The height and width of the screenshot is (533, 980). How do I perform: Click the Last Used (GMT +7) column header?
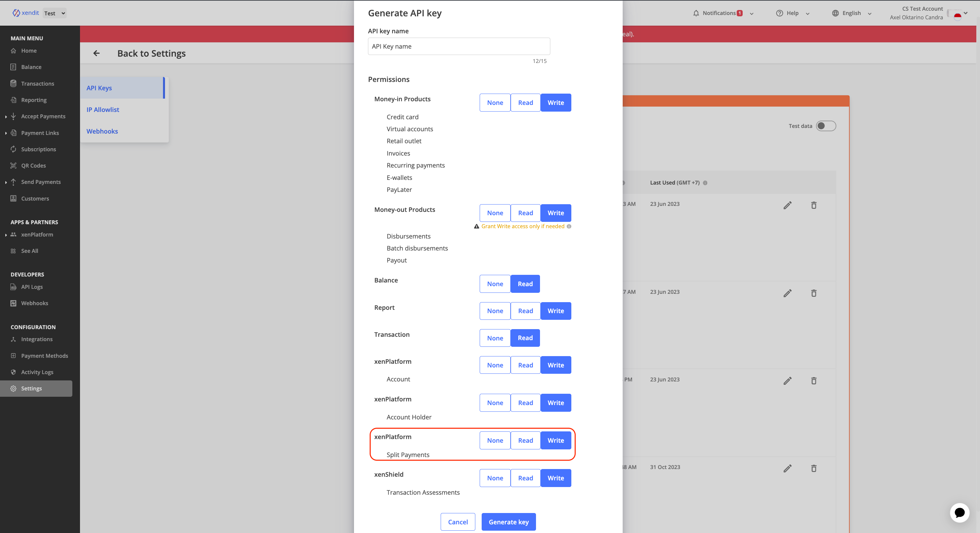(675, 183)
